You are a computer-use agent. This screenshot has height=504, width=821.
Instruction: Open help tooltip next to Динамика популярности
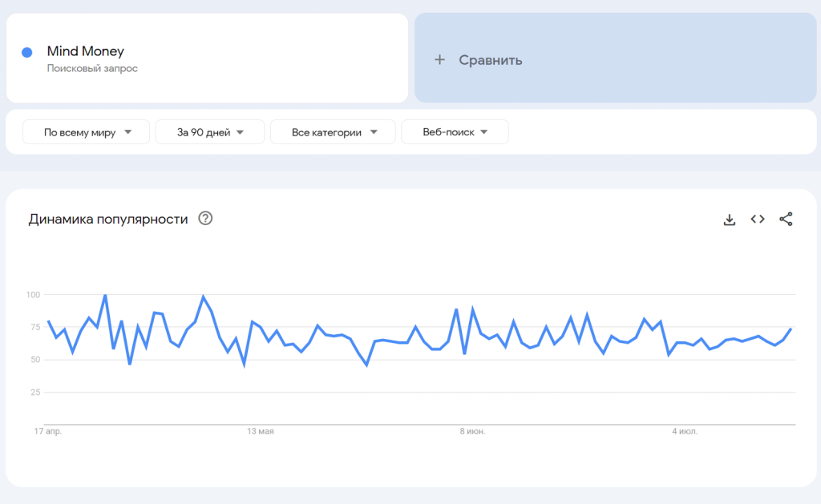point(205,219)
